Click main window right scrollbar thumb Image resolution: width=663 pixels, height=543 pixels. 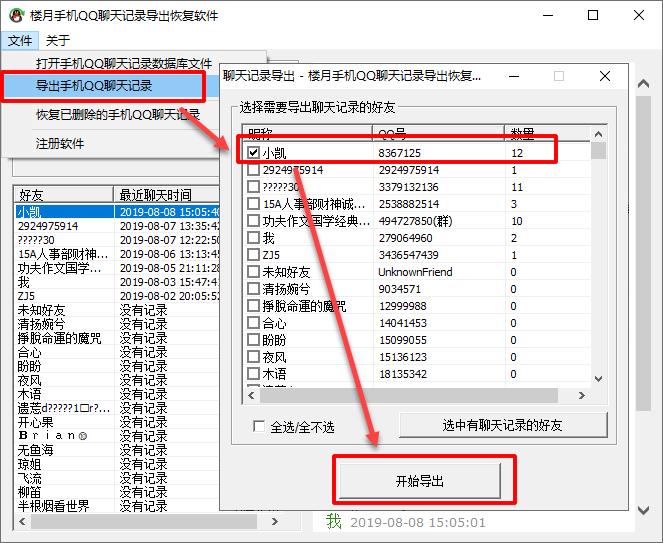(644, 253)
